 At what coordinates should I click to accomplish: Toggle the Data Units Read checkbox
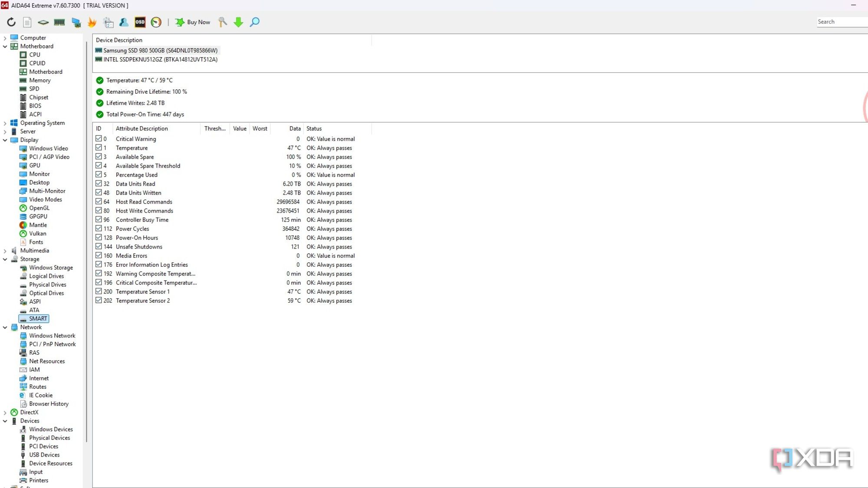(x=99, y=183)
